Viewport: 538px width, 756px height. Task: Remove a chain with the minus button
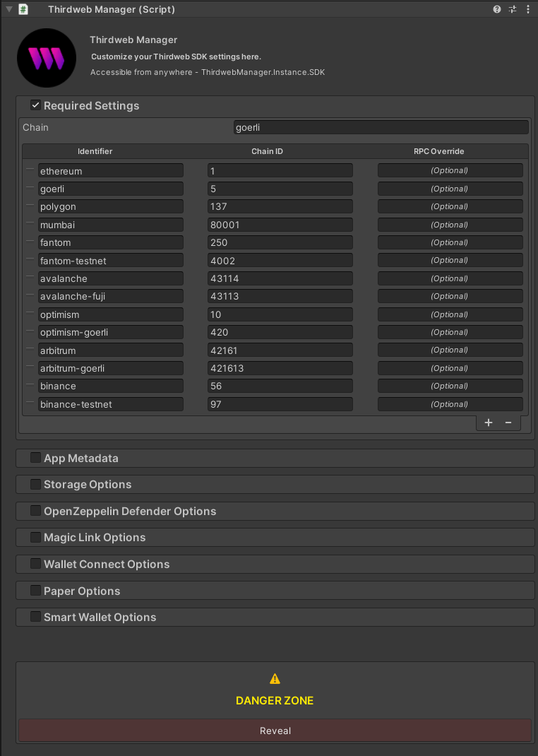[508, 423]
